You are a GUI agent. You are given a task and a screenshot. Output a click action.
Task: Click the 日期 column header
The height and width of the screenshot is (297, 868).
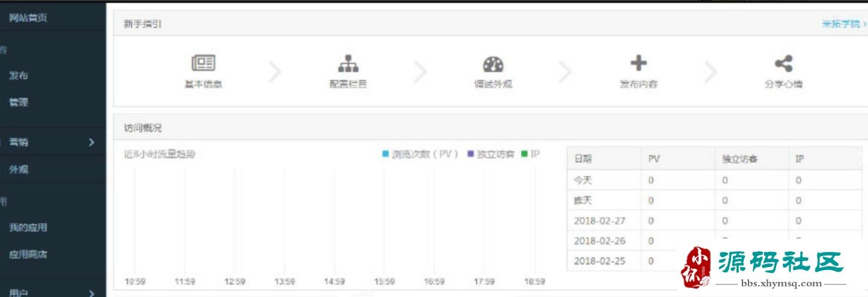[583, 159]
